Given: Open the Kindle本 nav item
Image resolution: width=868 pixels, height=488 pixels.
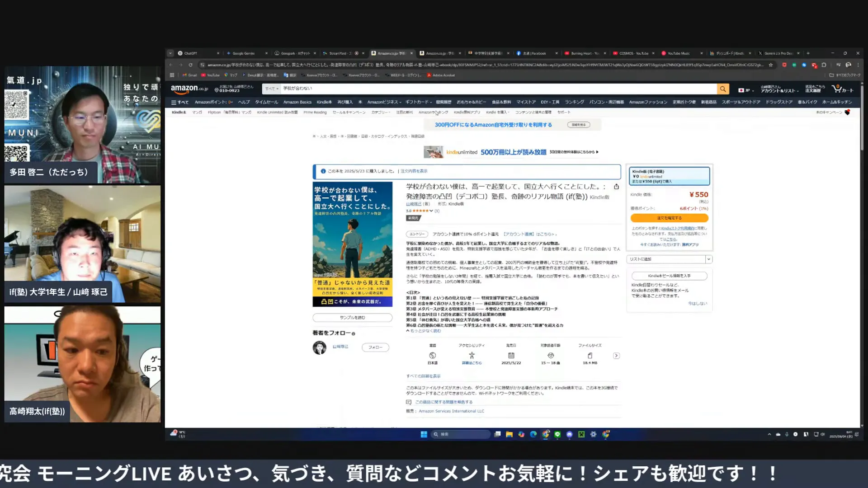Looking at the screenshot, I should click(324, 102).
